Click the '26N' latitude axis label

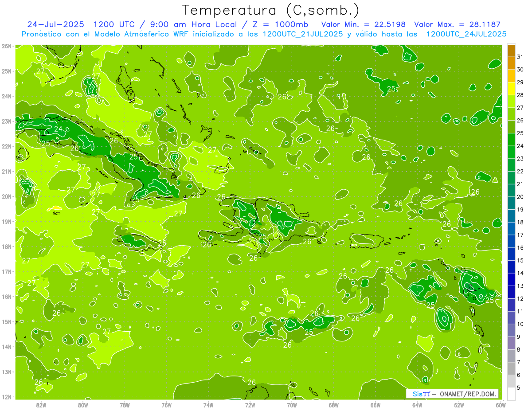(7, 46)
